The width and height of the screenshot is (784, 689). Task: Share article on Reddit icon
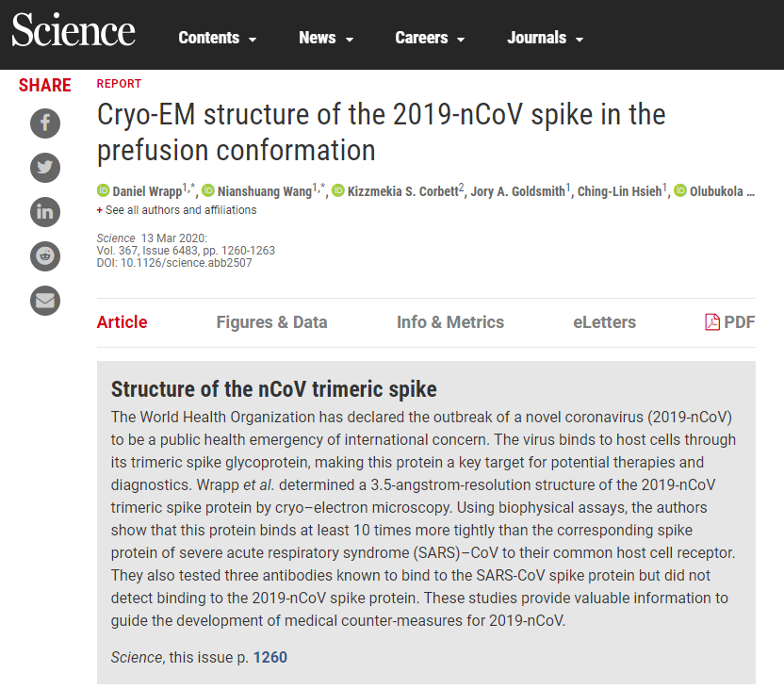[x=45, y=256]
